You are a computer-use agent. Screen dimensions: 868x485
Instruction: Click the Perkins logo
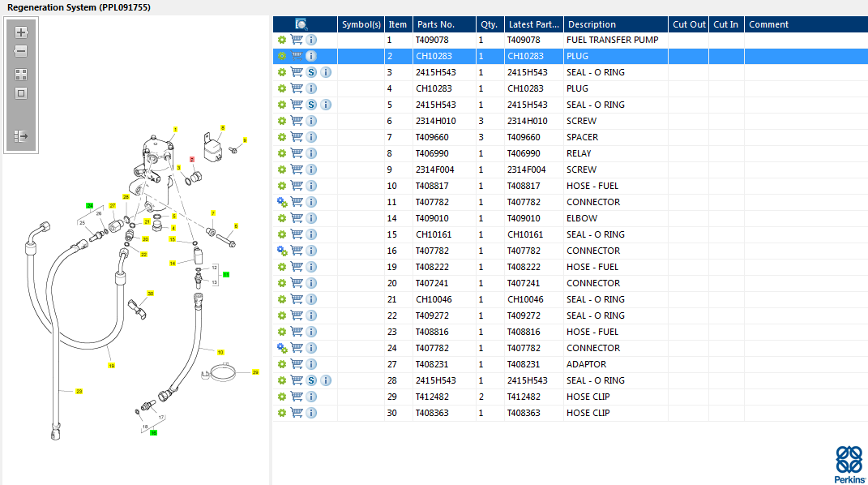pos(849,465)
